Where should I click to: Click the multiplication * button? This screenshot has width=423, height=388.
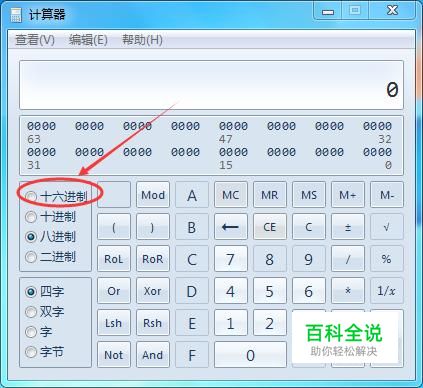tap(348, 291)
